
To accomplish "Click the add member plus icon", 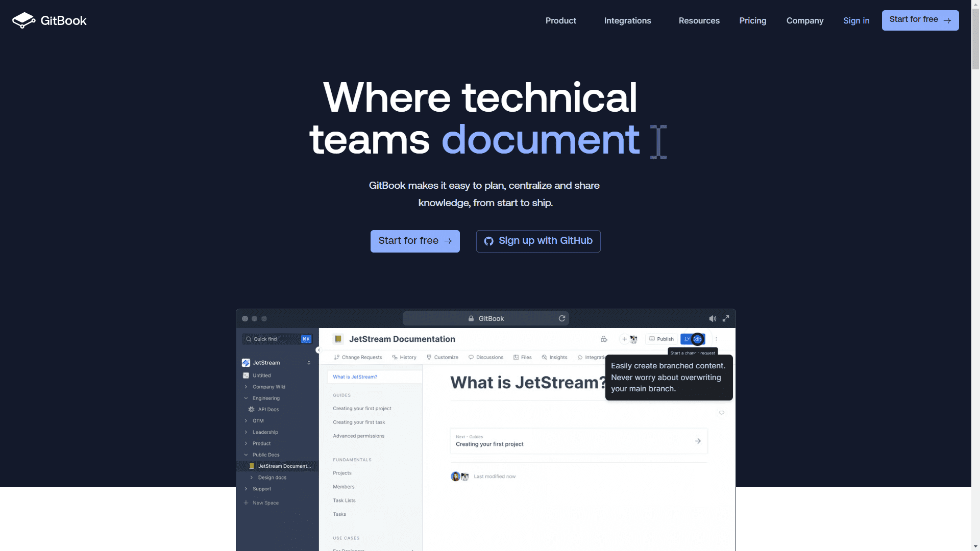I will 624,339.
